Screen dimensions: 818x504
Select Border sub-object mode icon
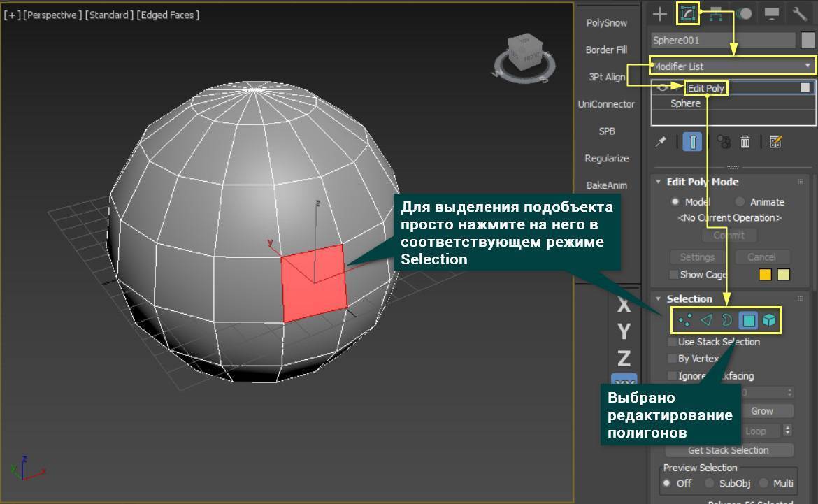coord(727,320)
